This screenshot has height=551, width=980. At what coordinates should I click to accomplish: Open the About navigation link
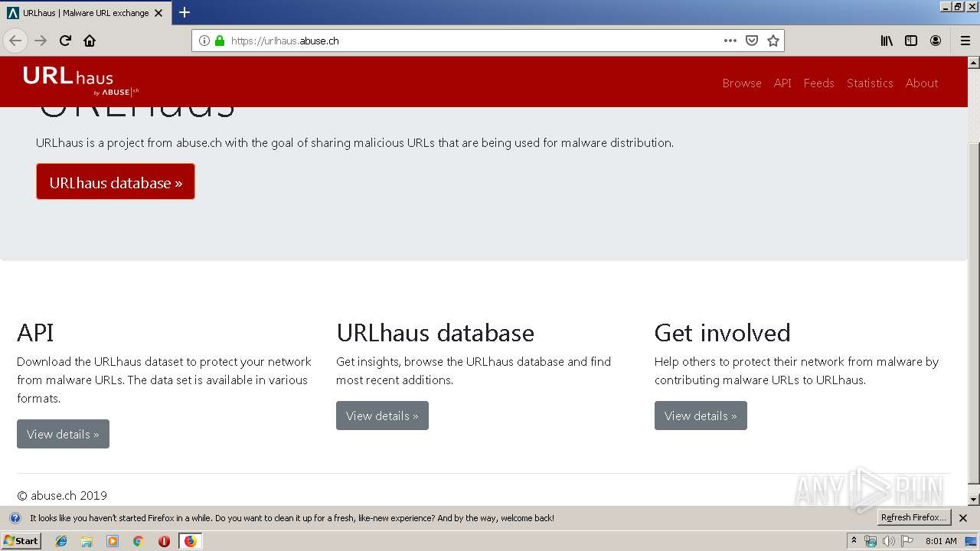click(922, 83)
